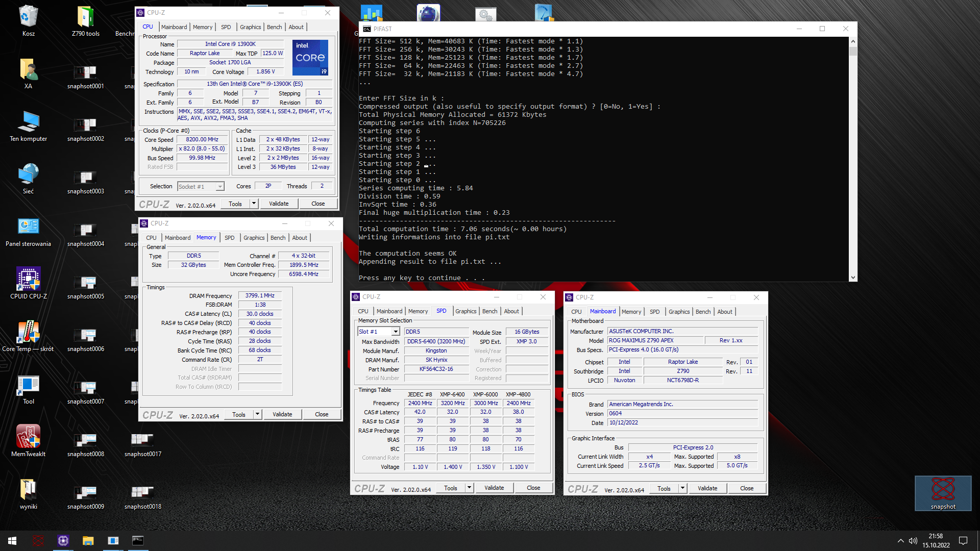Screen dimensions: 980x551
Task: Click the PIFAST console taskbar icon
Action: [x=138, y=541]
